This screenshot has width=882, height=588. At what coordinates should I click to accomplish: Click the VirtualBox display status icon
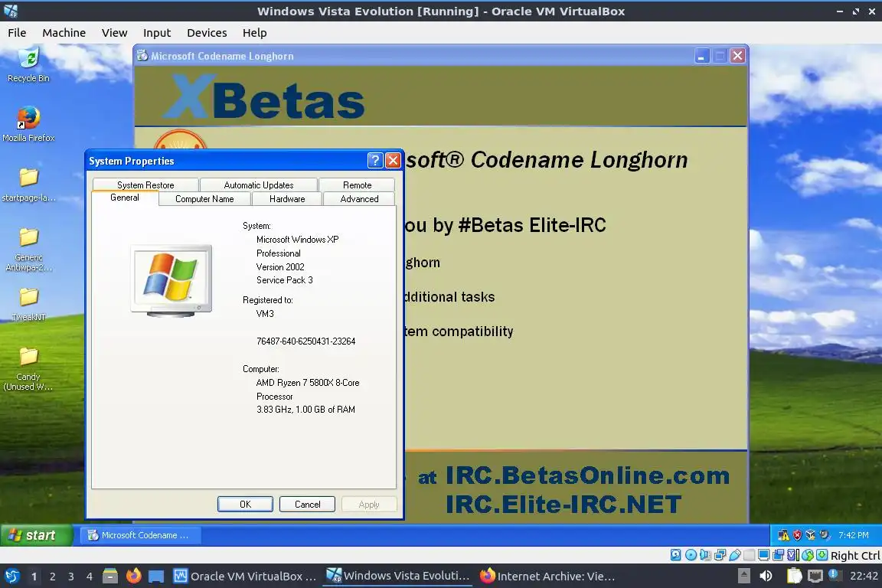(764, 555)
